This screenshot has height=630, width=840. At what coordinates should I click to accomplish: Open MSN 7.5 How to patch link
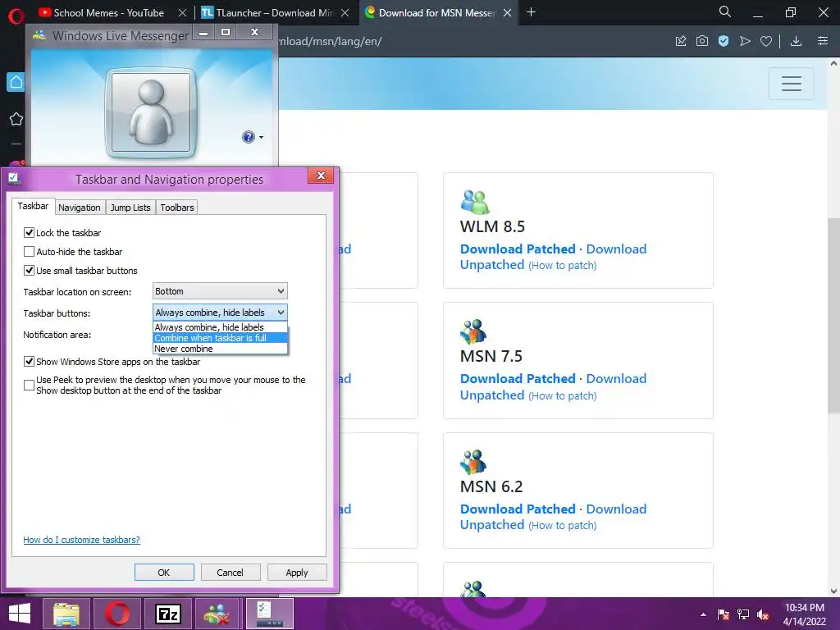pyautogui.click(x=562, y=396)
